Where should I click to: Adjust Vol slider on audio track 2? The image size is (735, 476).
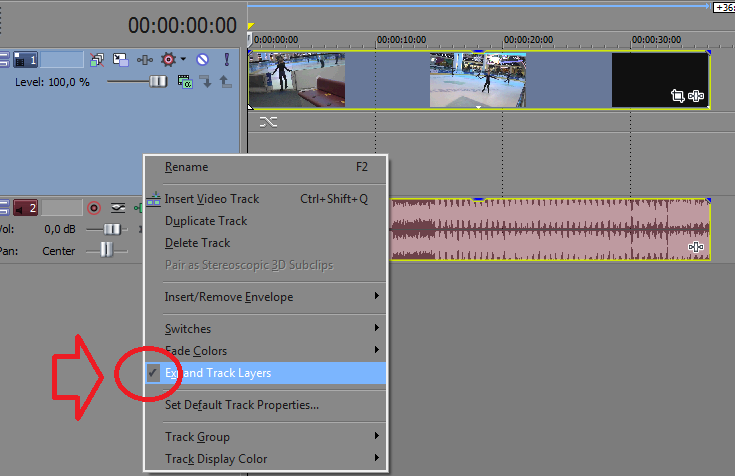112,229
